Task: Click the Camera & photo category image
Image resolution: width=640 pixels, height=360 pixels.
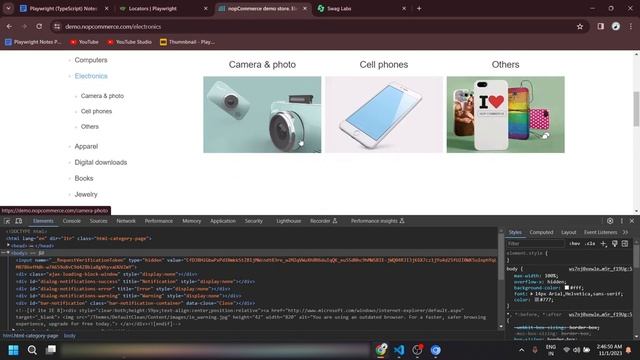Action: 262,115
